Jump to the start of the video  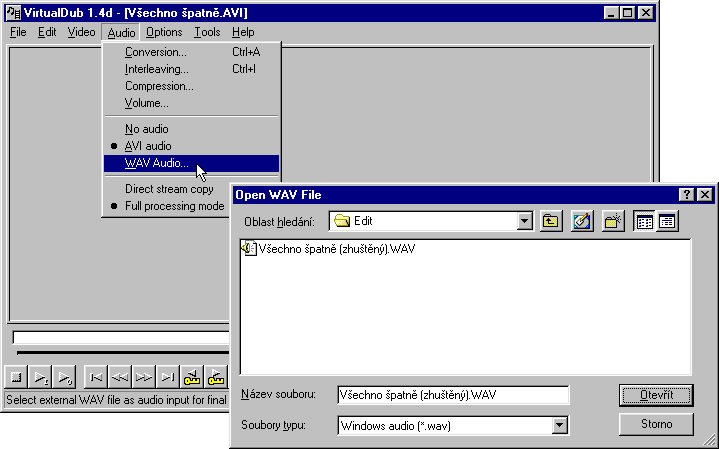pos(96,377)
